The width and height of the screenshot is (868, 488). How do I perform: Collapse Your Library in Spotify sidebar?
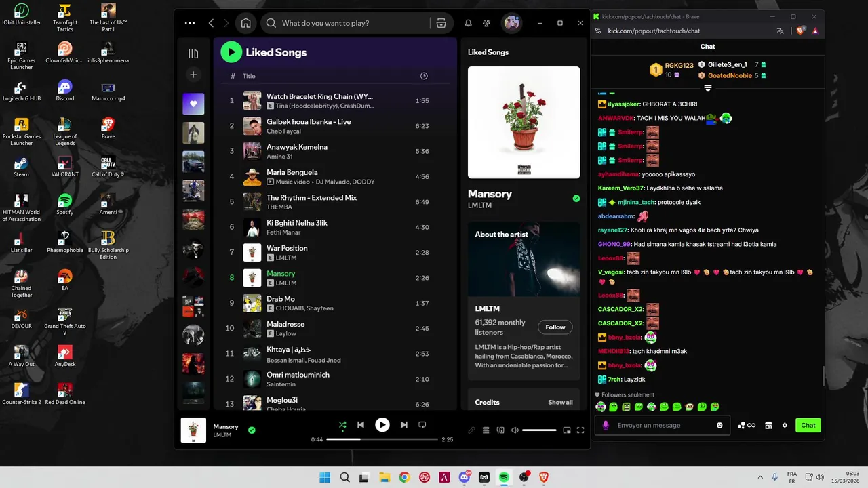click(x=193, y=54)
